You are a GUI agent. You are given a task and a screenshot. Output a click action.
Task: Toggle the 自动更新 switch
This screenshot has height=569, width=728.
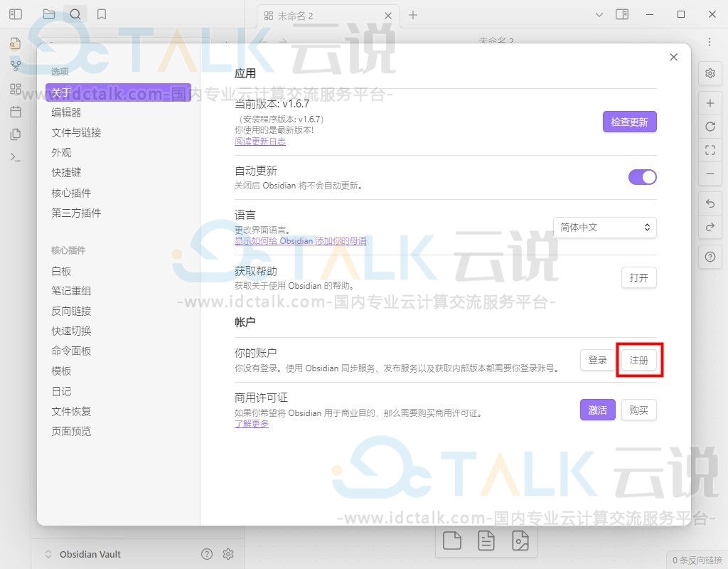[643, 177]
